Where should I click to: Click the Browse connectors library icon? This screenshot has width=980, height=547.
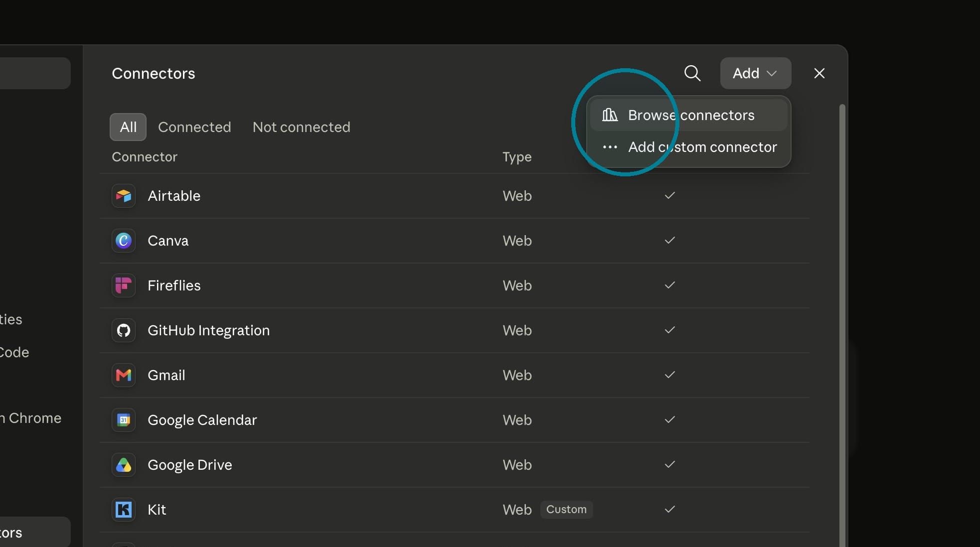pos(610,115)
